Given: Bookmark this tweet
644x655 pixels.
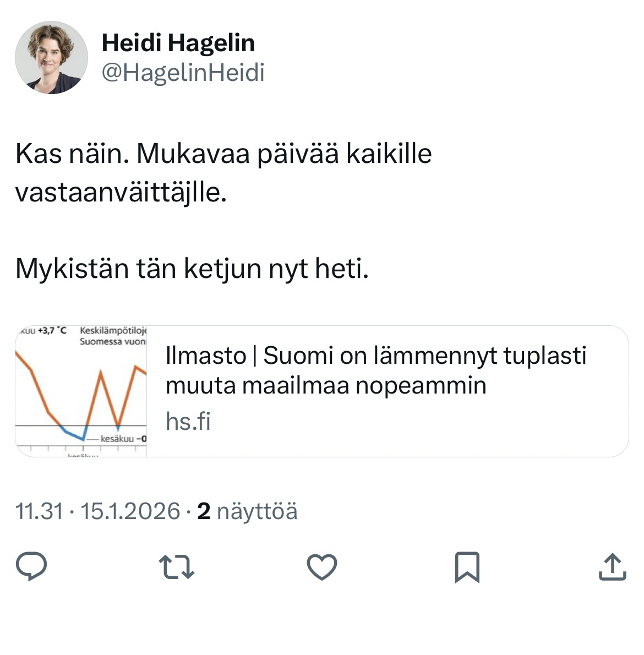Looking at the screenshot, I should [467, 567].
